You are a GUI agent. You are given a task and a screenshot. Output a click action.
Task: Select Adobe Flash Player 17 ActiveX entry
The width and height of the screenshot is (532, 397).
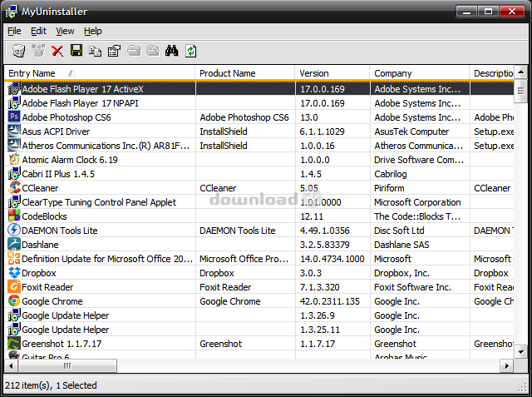pos(83,89)
